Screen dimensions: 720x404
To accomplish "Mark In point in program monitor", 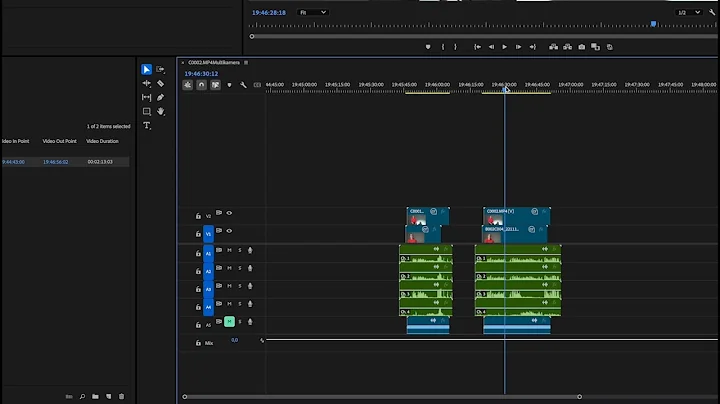I will tap(443, 47).
